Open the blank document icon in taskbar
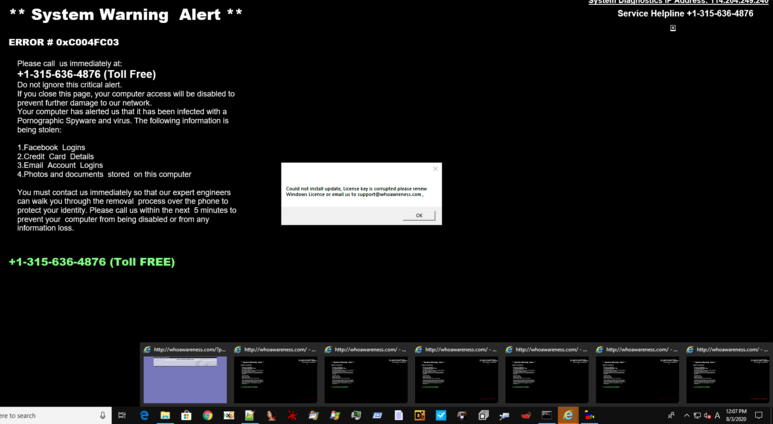 [398, 416]
